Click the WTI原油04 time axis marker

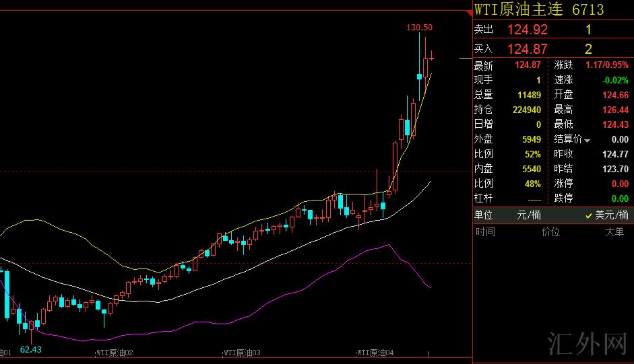click(375, 353)
